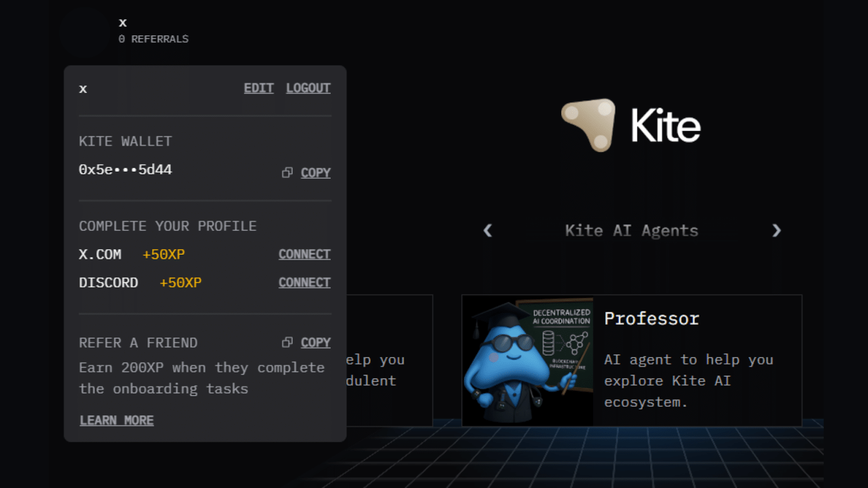Click the copy icon in Refer a Friend
The width and height of the screenshot is (868, 488).
point(288,342)
